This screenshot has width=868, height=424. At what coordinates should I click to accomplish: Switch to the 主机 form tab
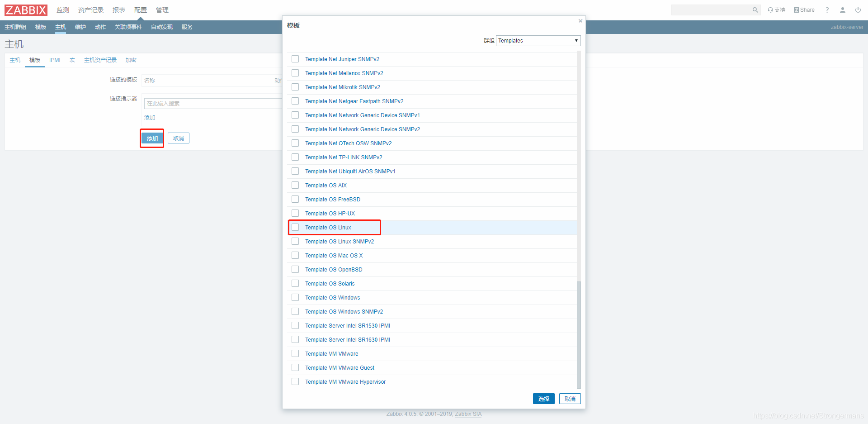click(x=15, y=60)
